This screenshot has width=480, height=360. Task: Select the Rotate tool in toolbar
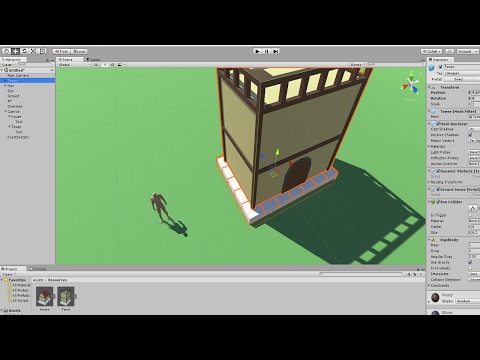coord(24,51)
